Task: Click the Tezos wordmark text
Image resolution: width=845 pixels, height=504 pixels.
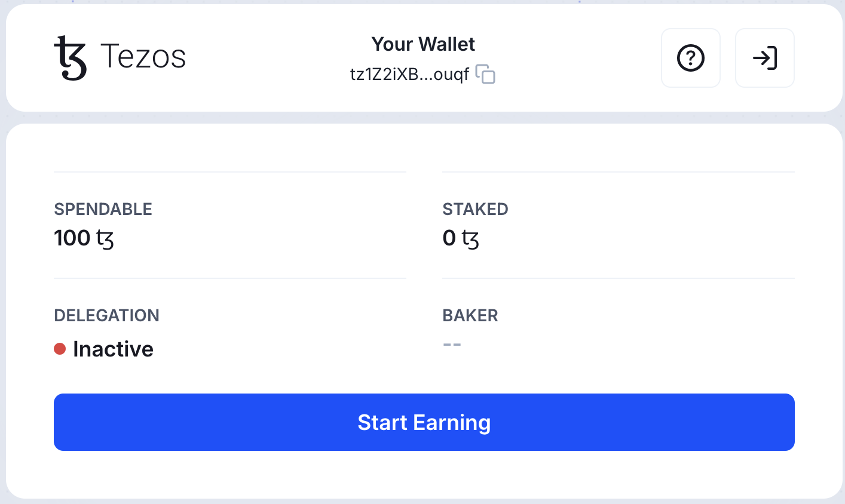Action: pos(143,57)
